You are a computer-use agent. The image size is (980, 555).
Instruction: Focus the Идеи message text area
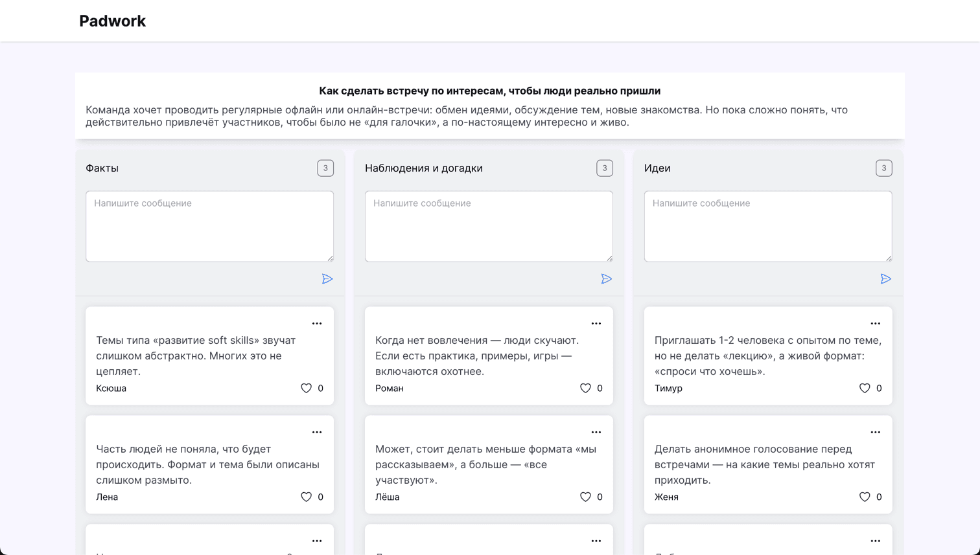(x=767, y=226)
